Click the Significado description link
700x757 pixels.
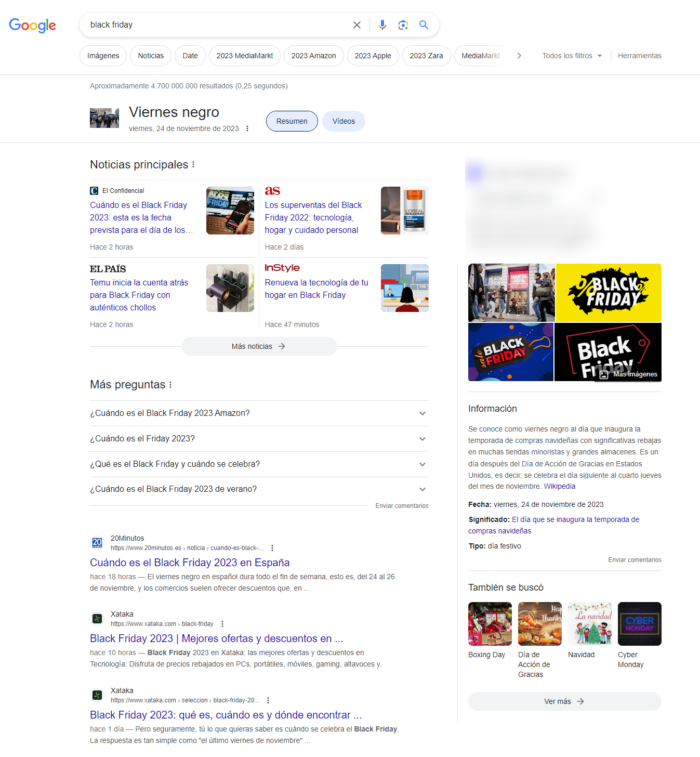553,525
